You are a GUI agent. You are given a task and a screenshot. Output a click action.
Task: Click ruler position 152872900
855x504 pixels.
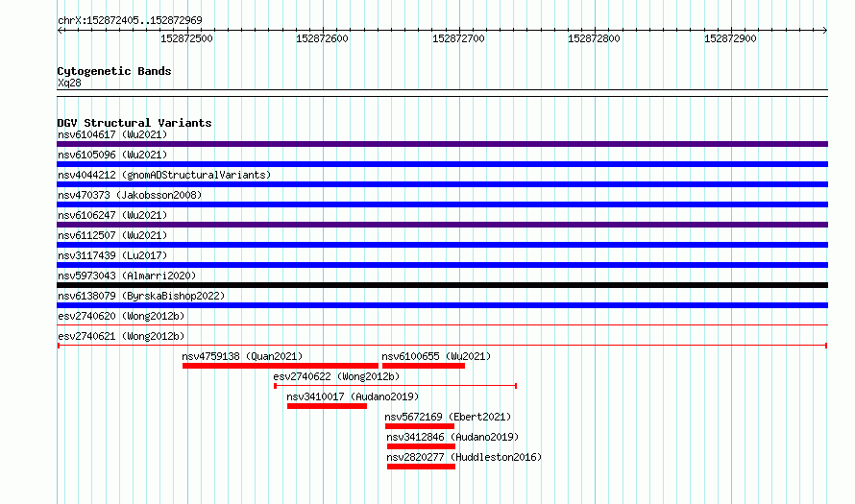[730, 38]
